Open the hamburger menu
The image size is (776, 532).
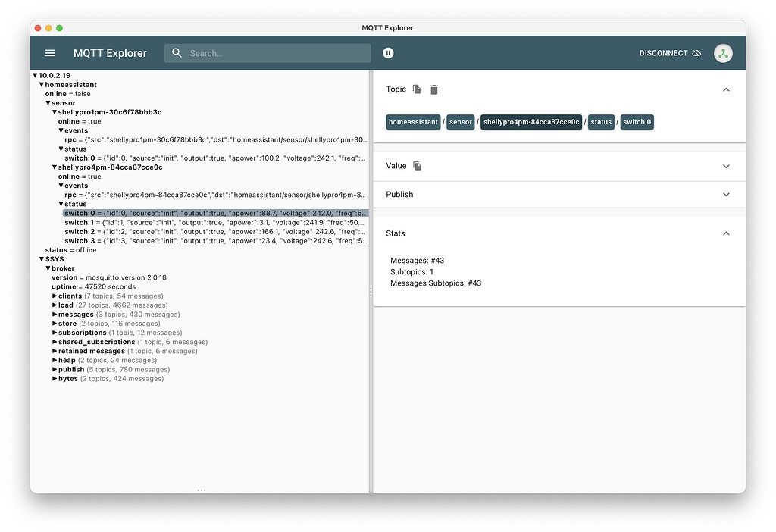[49, 53]
